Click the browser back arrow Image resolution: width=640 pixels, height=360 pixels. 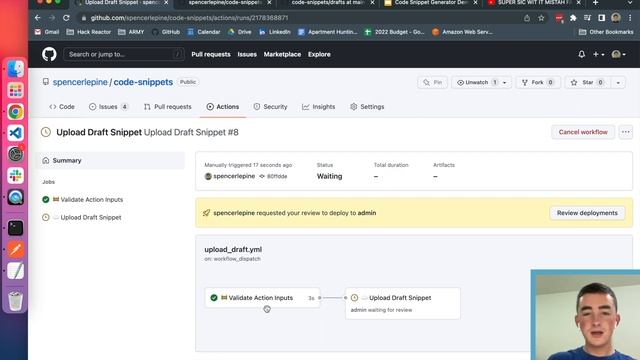(x=38, y=18)
